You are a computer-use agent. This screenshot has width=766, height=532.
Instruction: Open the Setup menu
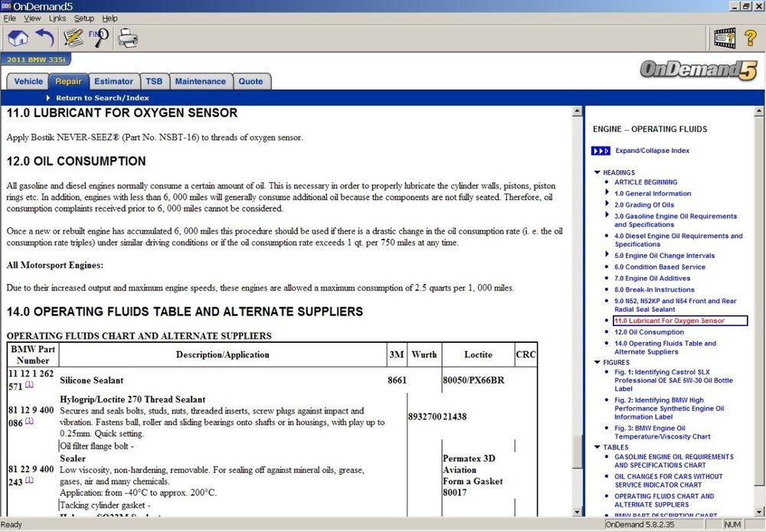pyautogui.click(x=84, y=18)
